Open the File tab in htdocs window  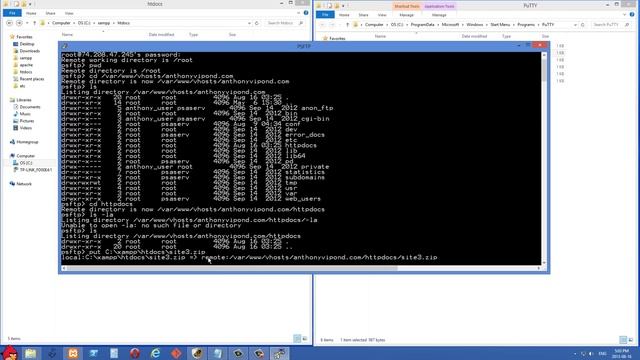12,13
